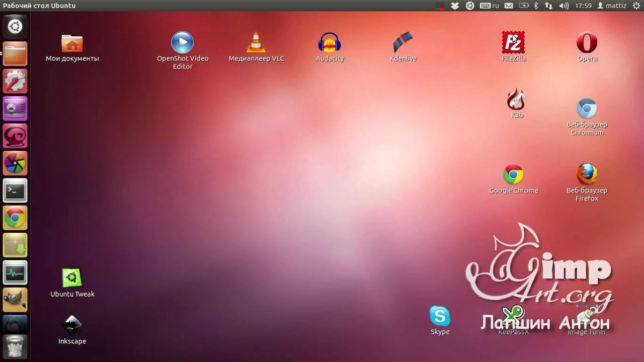The image size is (644, 362).
Task: Open the green-arrow downloads launcher icon
Action: pyautogui.click(x=15, y=245)
